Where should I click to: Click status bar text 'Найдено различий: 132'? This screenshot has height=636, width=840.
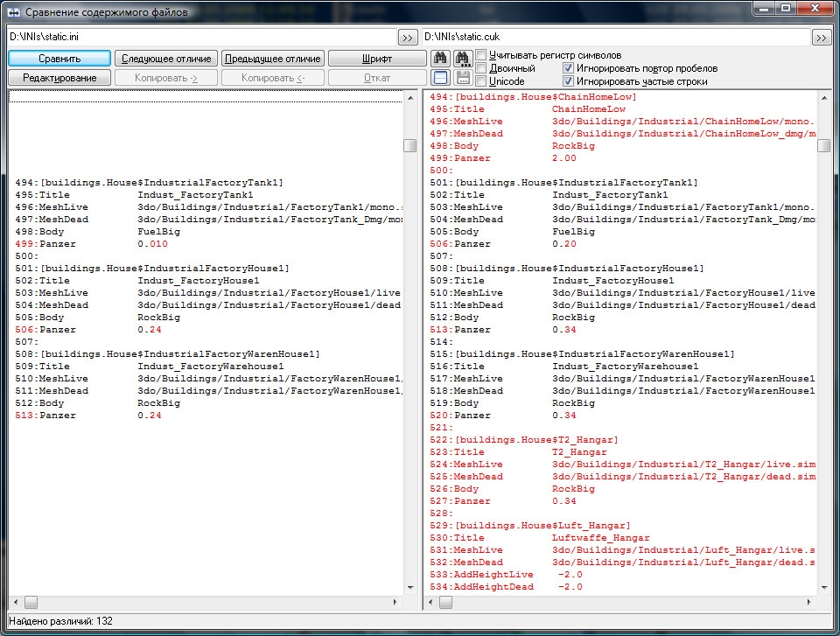click(60, 621)
